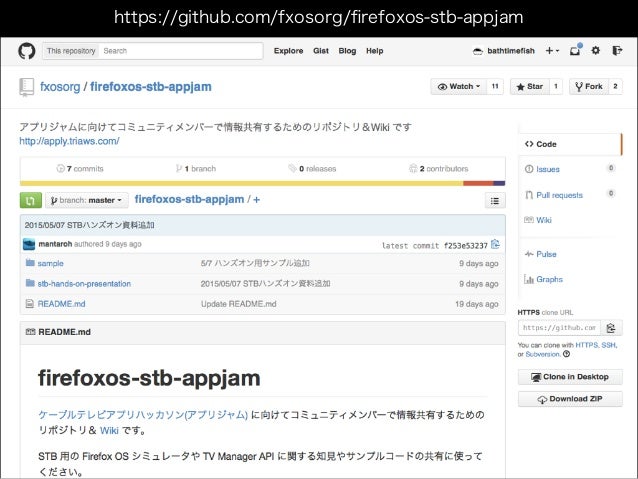Open the Wiki link in README text
The height and width of the screenshot is (479, 638).
(109, 431)
